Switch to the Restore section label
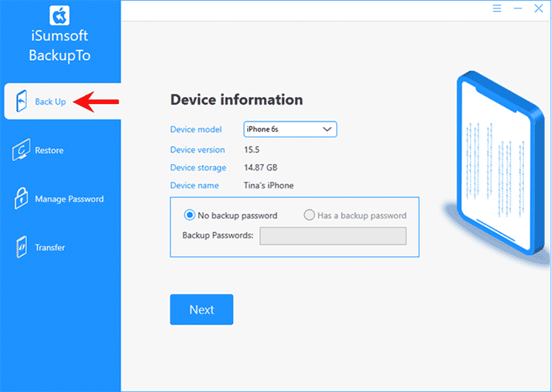Viewport: 552px width, 392px height. pos(49,151)
